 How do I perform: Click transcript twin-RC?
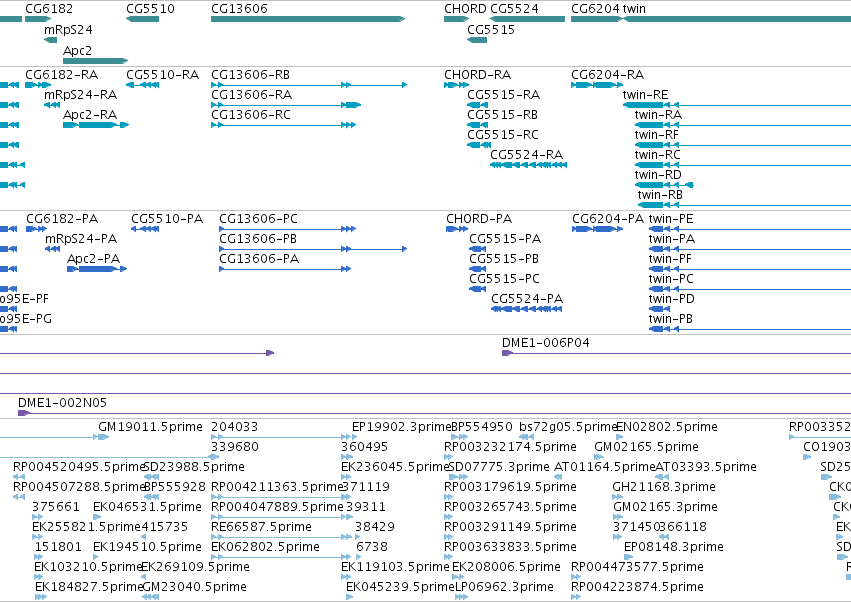743,164
